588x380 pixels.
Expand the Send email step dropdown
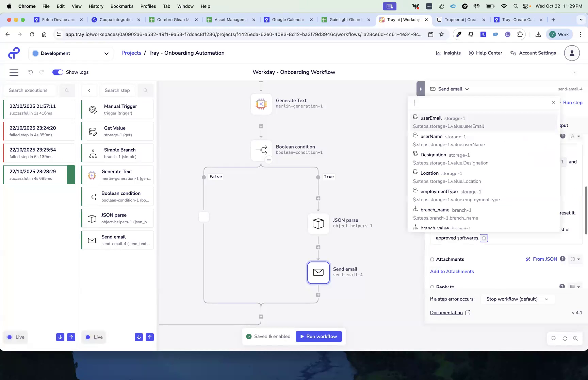[467, 89]
